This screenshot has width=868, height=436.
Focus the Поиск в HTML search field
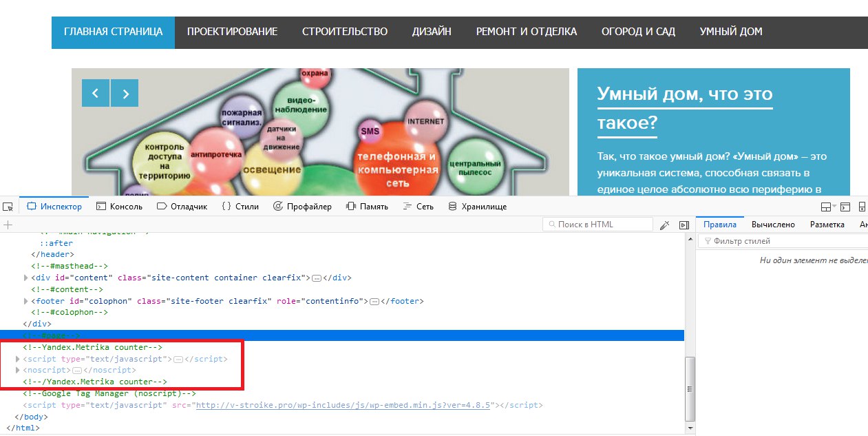[597, 225]
